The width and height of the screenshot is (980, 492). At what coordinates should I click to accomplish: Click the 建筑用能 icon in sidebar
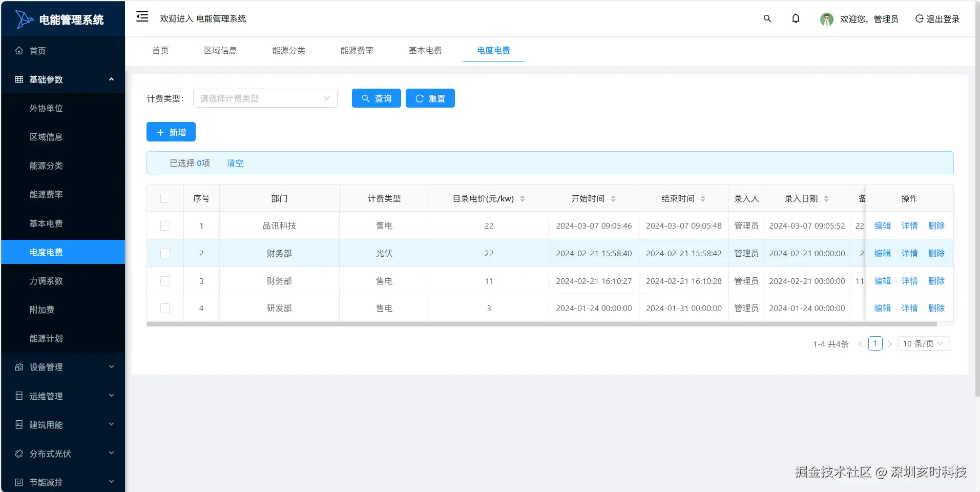(x=19, y=424)
